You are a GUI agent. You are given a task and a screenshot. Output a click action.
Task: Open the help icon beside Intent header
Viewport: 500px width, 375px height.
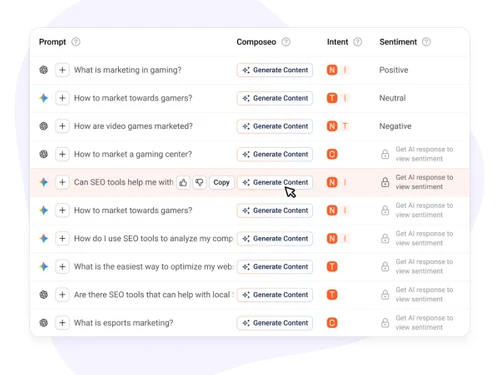pos(358,42)
